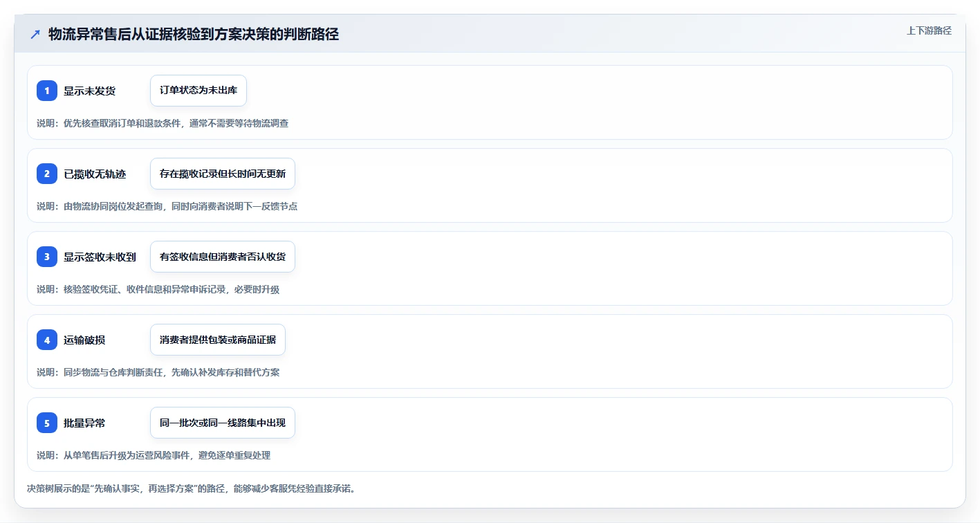
Task: Click the 批量异常 step title
Action: pyautogui.click(x=84, y=423)
